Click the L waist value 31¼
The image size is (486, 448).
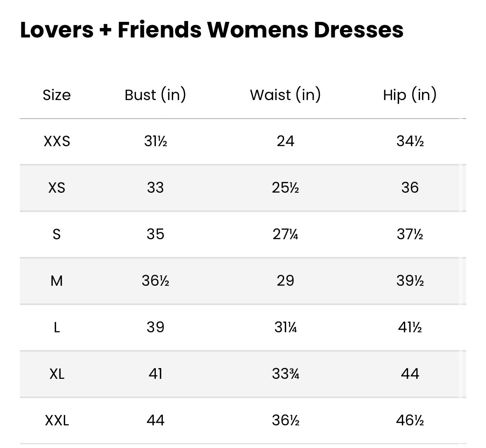click(x=286, y=328)
